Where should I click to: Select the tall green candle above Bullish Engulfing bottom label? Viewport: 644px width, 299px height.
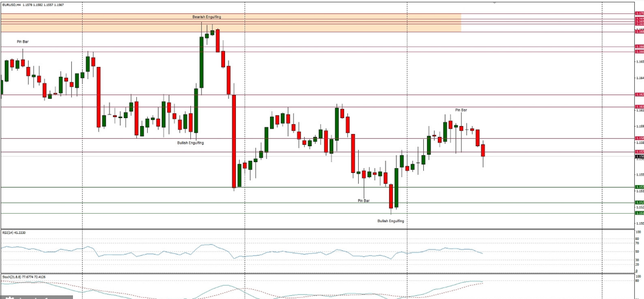point(396,188)
